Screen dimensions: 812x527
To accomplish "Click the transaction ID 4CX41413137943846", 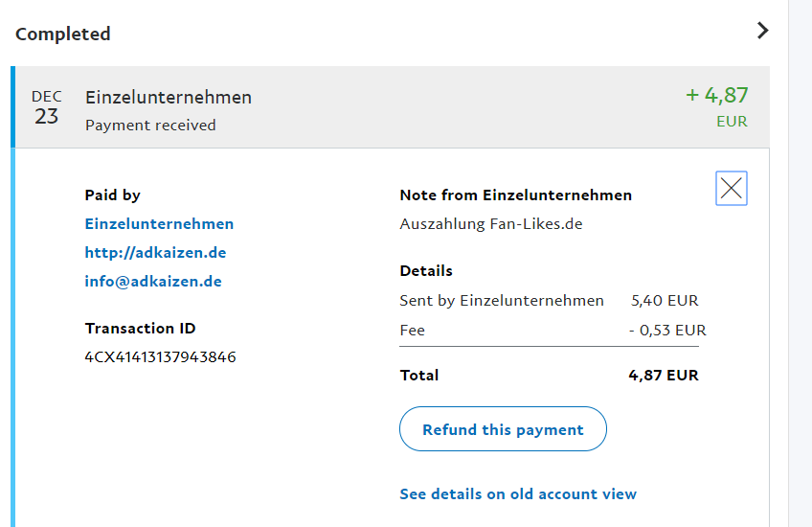I will coord(160,357).
